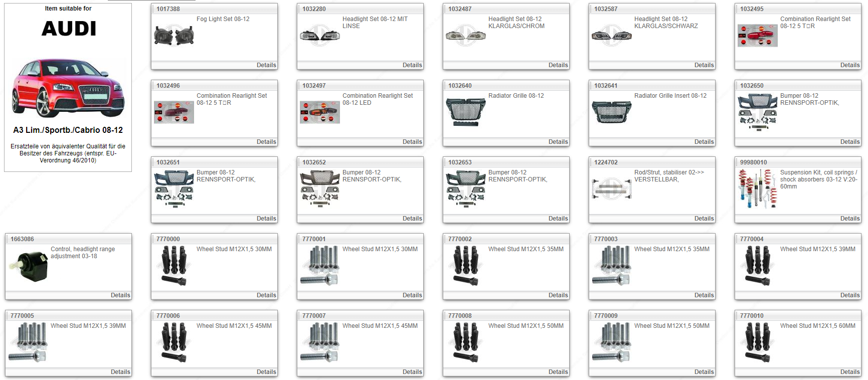Click the Headlight Set MIT LINSE thumbnail

319,36
